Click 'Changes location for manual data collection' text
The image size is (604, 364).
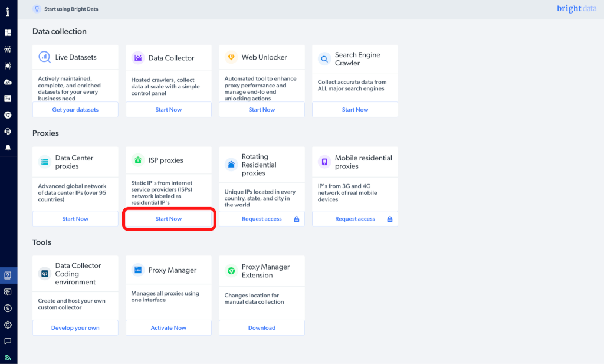pos(254,299)
